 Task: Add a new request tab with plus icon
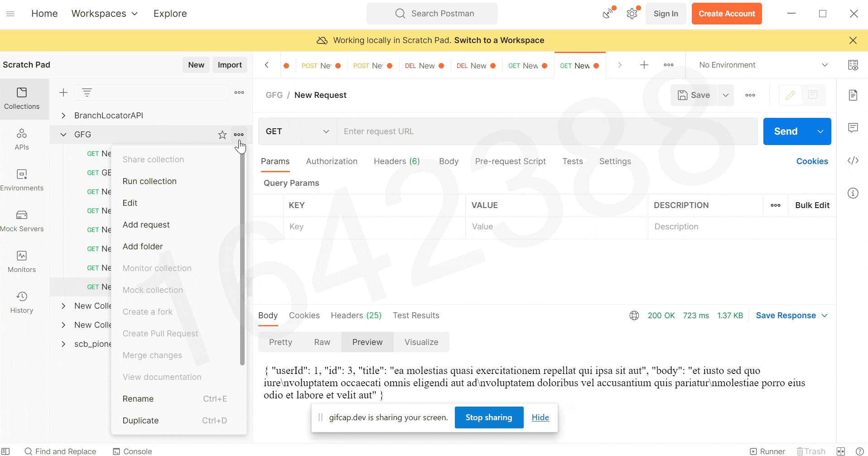point(644,65)
